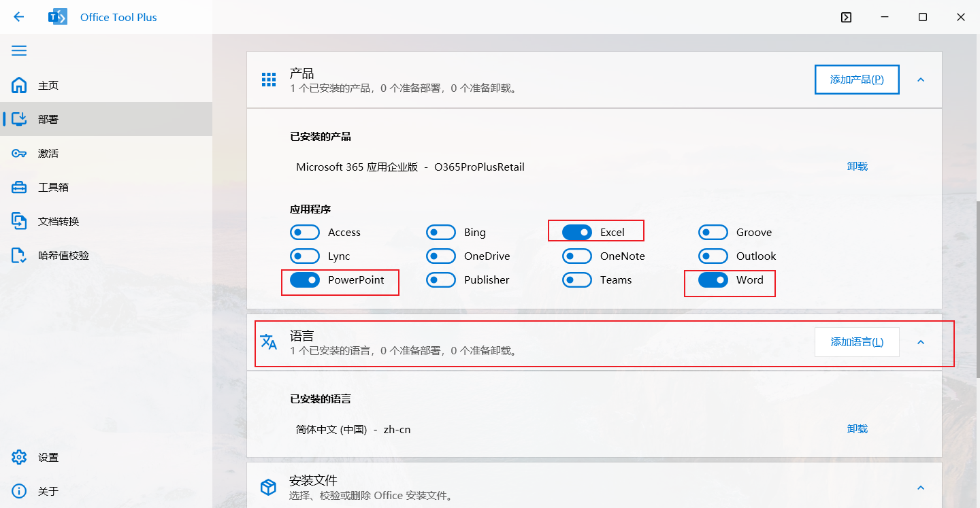Click 卸载 link for Microsoft 365
This screenshot has height=508, width=980.
coord(857,167)
